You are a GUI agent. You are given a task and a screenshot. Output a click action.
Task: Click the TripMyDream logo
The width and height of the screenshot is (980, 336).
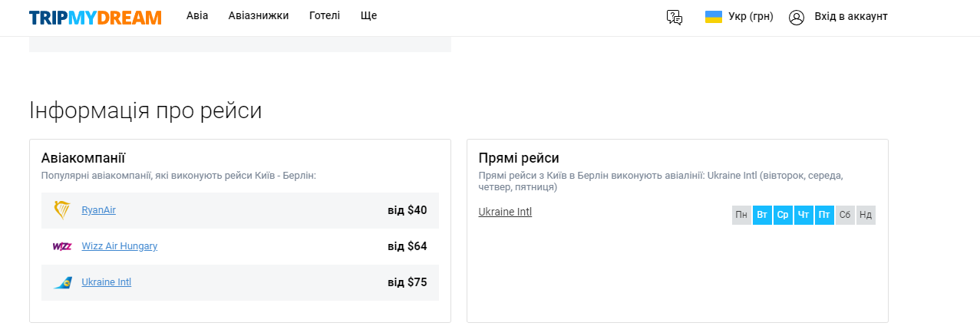(x=95, y=17)
